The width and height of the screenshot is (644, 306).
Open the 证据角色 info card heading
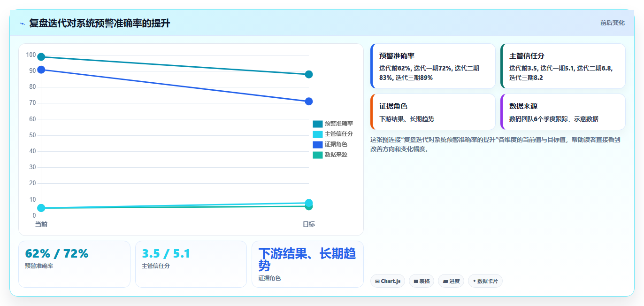pyautogui.click(x=393, y=106)
